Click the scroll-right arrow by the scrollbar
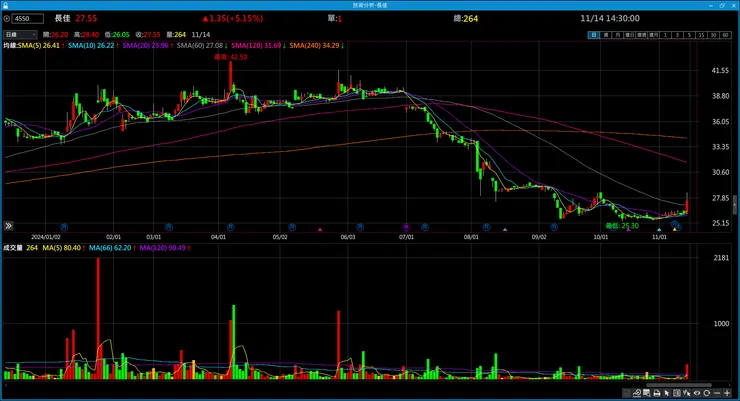The height and width of the screenshot is (401, 740). click(x=730, y=385)
